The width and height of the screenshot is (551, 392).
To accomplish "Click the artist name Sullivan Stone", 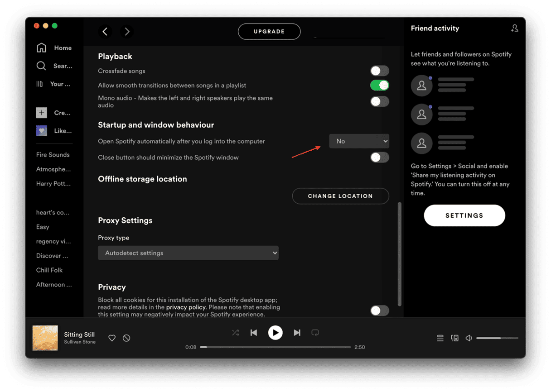I will click(x=80, y=342).
